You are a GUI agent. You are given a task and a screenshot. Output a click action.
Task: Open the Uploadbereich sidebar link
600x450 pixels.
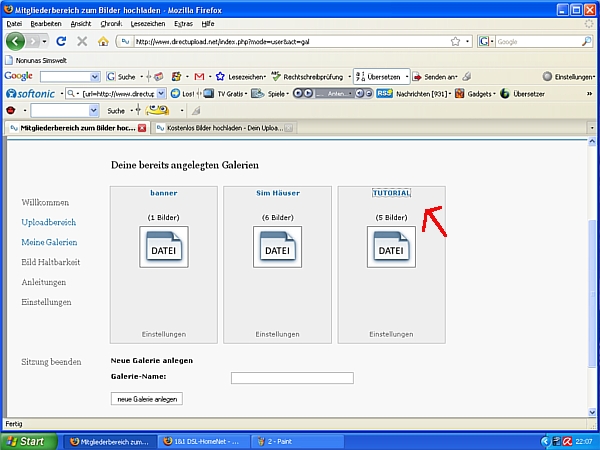pos(49,222)
